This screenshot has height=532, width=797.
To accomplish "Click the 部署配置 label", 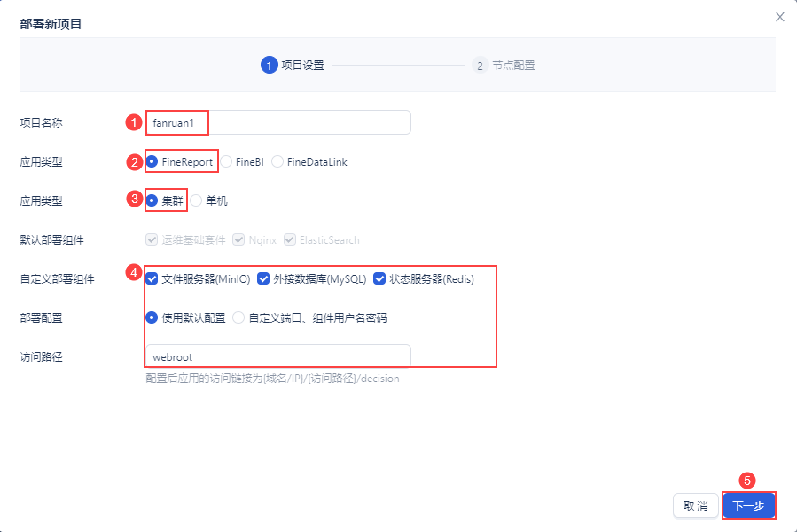I will (41, 318).
